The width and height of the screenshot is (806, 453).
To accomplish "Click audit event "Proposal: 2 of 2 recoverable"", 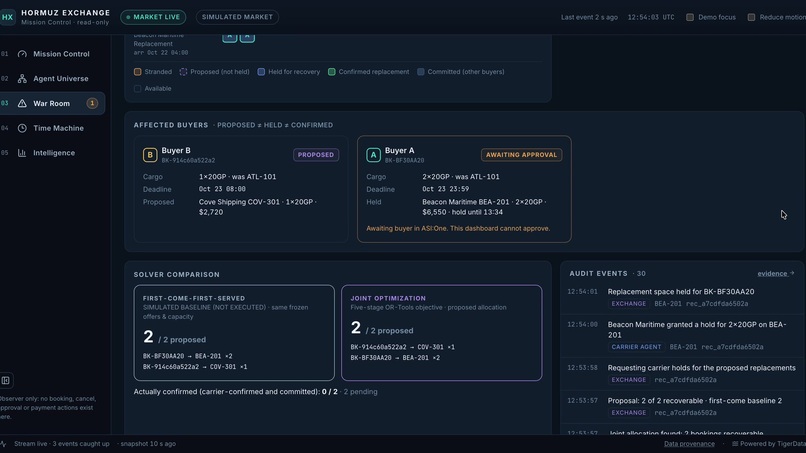I will point(694,401).
